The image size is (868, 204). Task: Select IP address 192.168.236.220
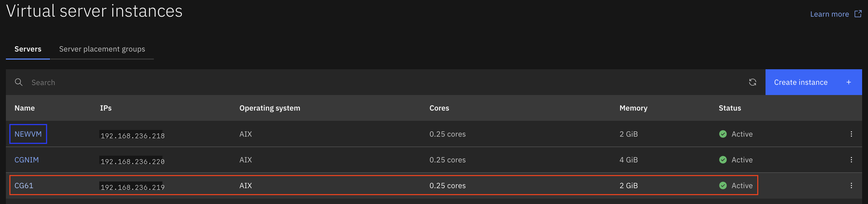132,161
